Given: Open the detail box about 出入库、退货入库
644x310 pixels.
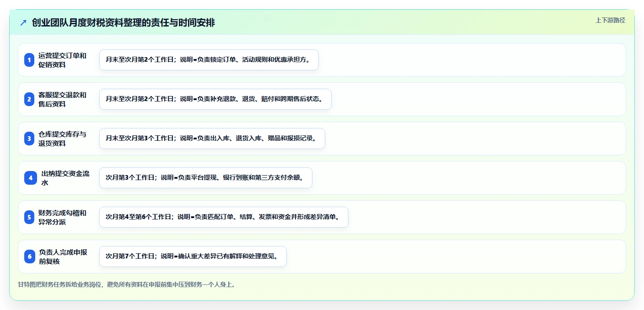Looking at the screenshot, I should pos(212,139).
